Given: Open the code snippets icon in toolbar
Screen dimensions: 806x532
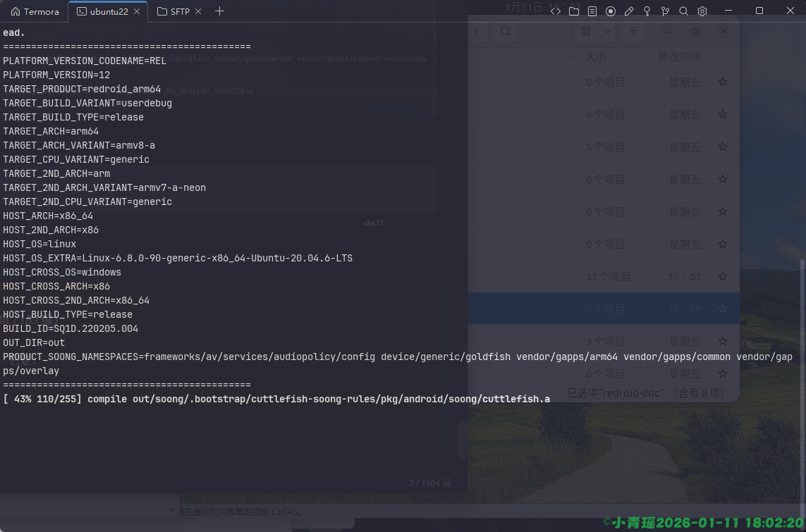Looking at the screenshot, I should (556, 11).
